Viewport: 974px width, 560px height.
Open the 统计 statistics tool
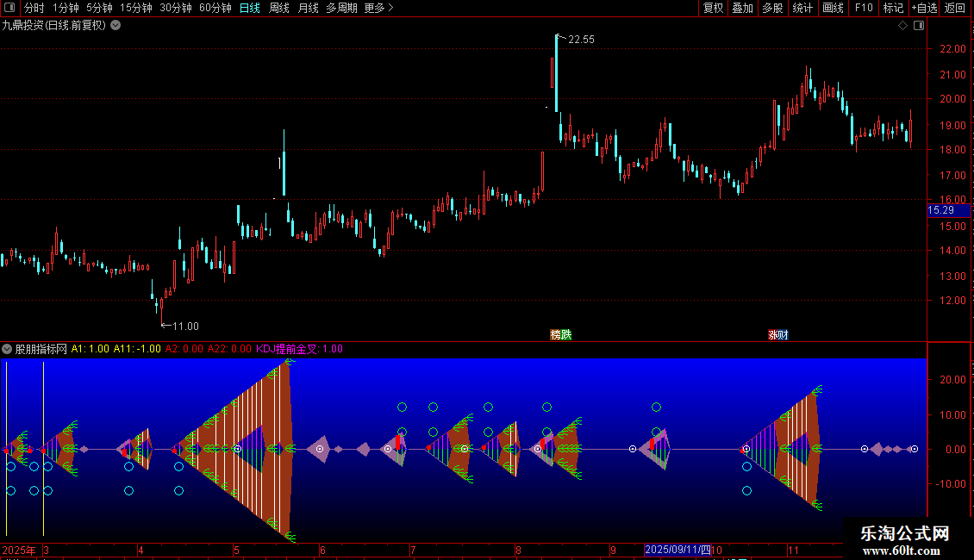point(802,8)
